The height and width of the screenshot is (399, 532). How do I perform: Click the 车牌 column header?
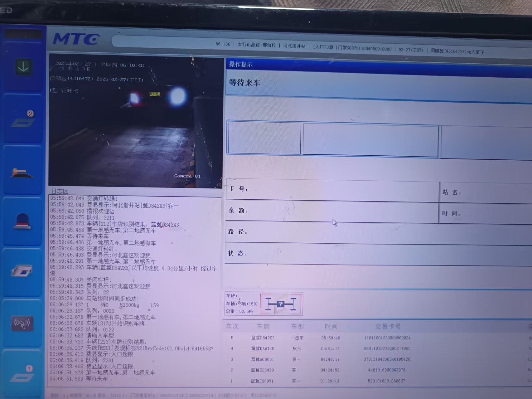pos(263,326)
